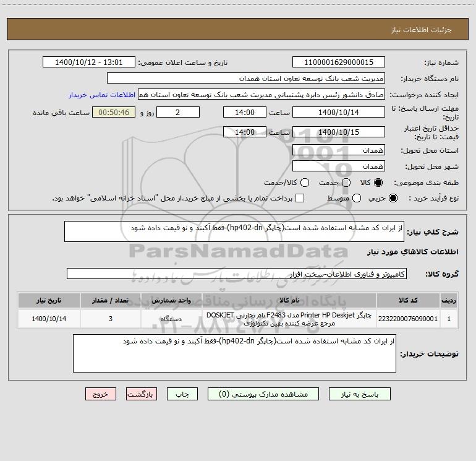Toggle the اسناد خزانه اسلامی payment checkbox
The height and width of the screenshot is (461, 476).
(x=300, y=198)
